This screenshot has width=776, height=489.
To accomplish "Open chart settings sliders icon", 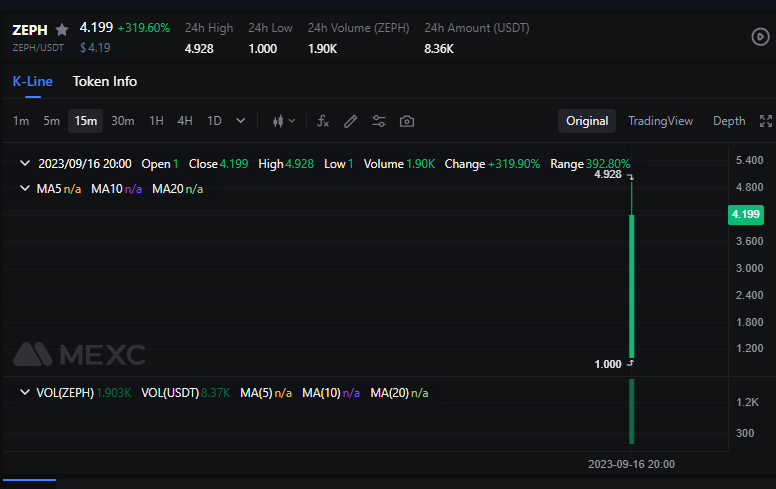I will [x=379, y=121].
